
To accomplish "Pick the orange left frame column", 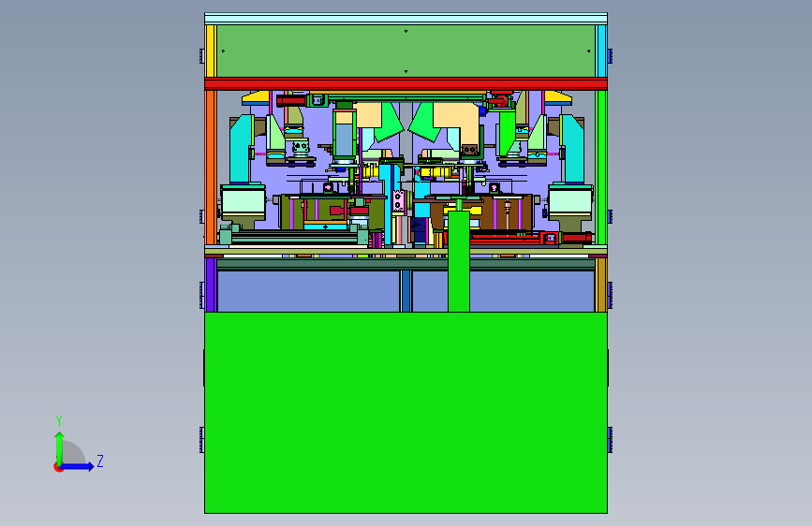I will 210,168.
